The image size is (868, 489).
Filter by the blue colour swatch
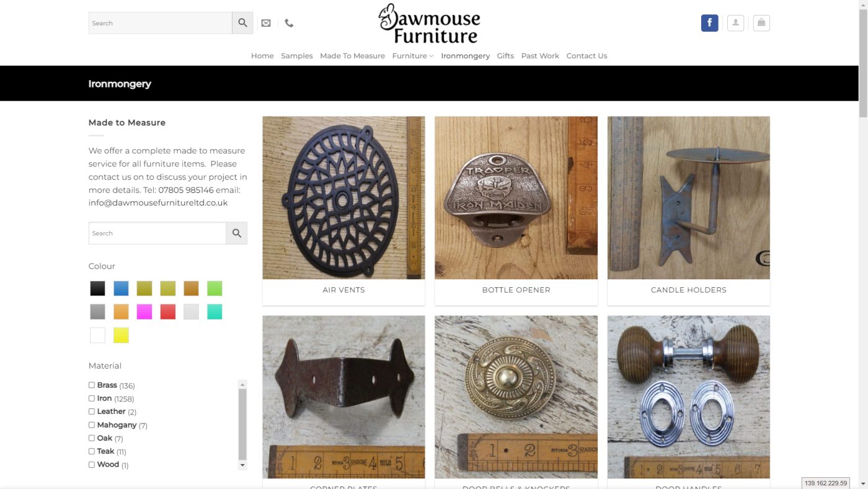[x=121, y=289]
